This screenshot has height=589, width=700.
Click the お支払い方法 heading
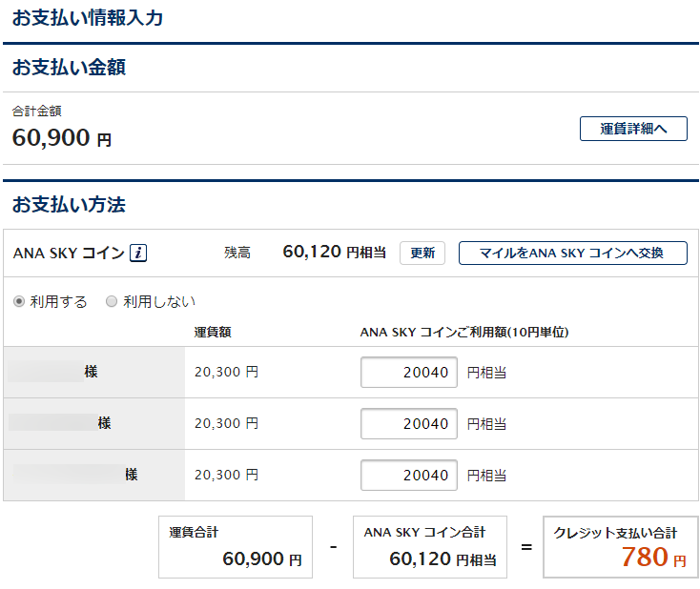tap(69, 205)
